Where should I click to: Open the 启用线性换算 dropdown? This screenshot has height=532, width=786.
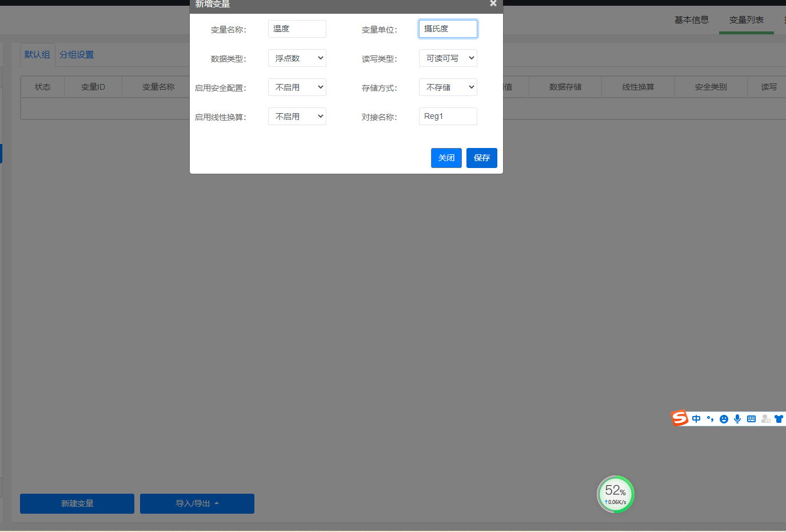(x=297, y=116)
